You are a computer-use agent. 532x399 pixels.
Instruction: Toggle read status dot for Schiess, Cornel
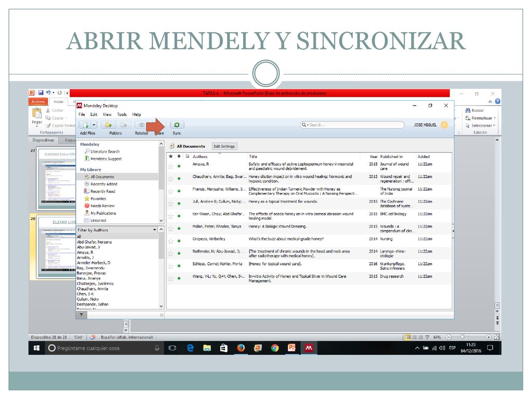click(x=179, y=265)
